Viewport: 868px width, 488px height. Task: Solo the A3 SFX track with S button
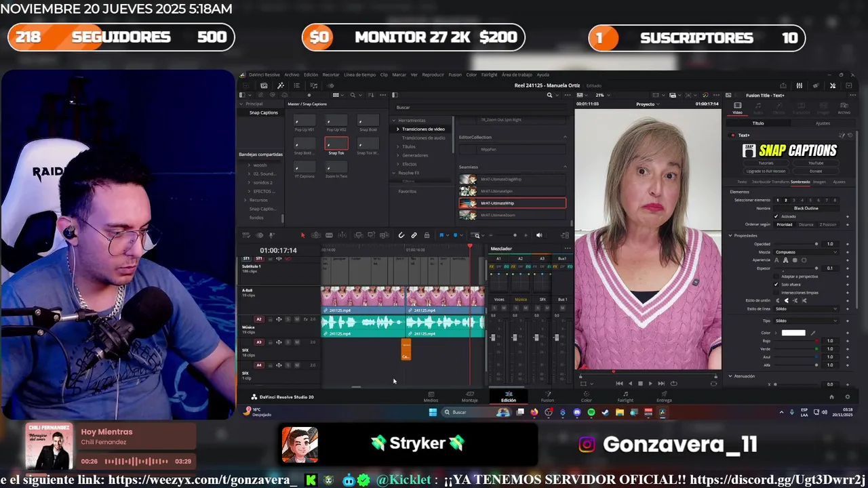point(288,342)
